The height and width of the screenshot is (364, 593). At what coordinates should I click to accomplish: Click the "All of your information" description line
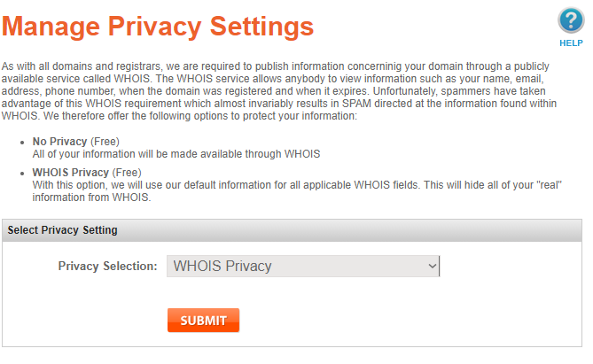click(x=176, y=153)
